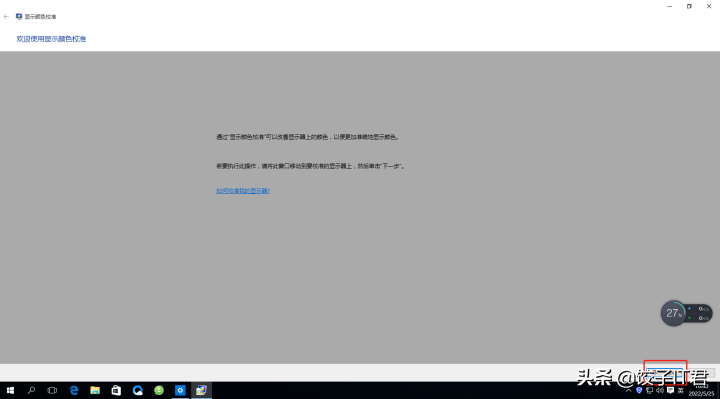Open the blue shield tray icon
Screen dimensions: 720x399
(x=639, y=391)
